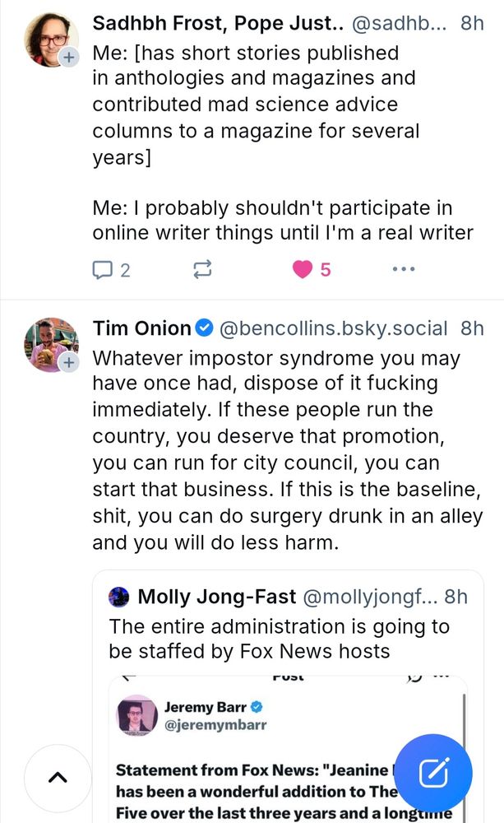This screenshot has height=823, width=504.
Task: Open the @bencollins.bsky.social handle link
Action: point(332,328)
